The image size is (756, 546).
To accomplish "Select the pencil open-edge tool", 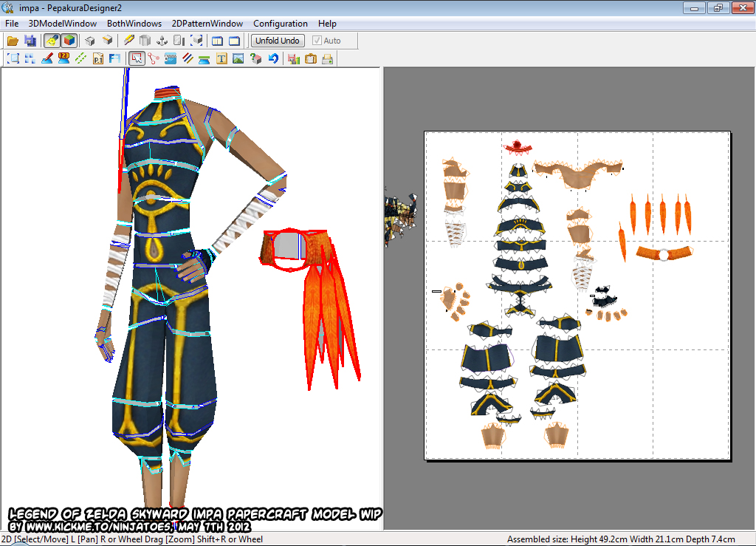I will tap(128, 41).
